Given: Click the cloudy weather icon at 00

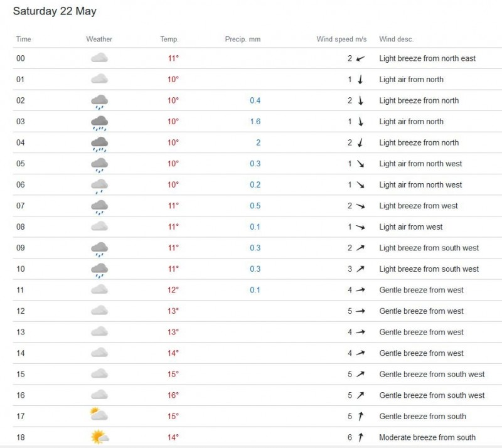Looking at the screenshot, I should coord(99,58).
